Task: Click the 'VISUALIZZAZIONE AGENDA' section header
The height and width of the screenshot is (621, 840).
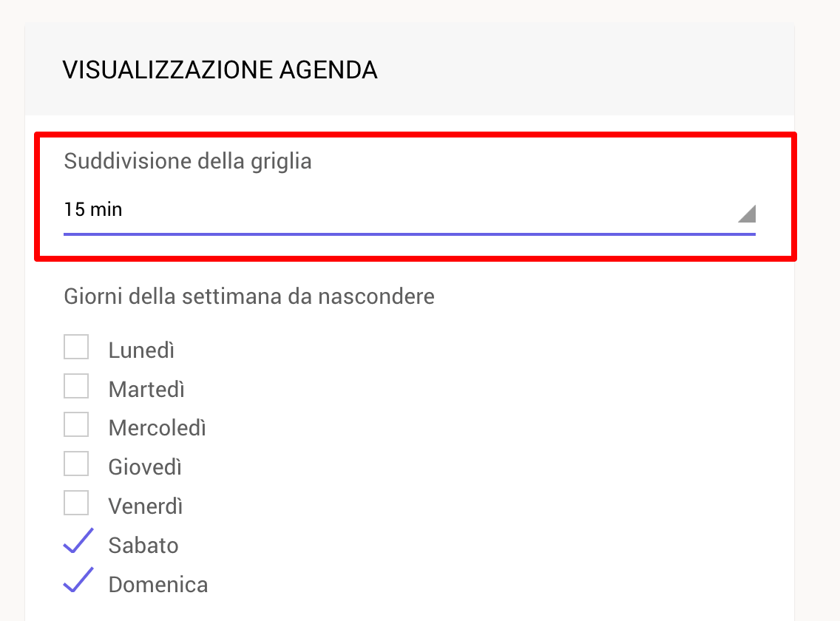Action: point(220,70)
